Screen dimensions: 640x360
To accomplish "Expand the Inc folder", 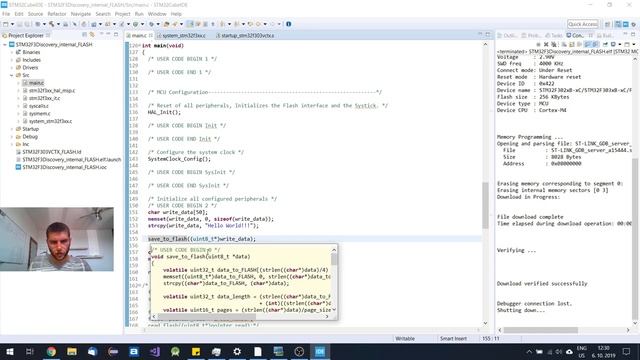I will (12, 144).
